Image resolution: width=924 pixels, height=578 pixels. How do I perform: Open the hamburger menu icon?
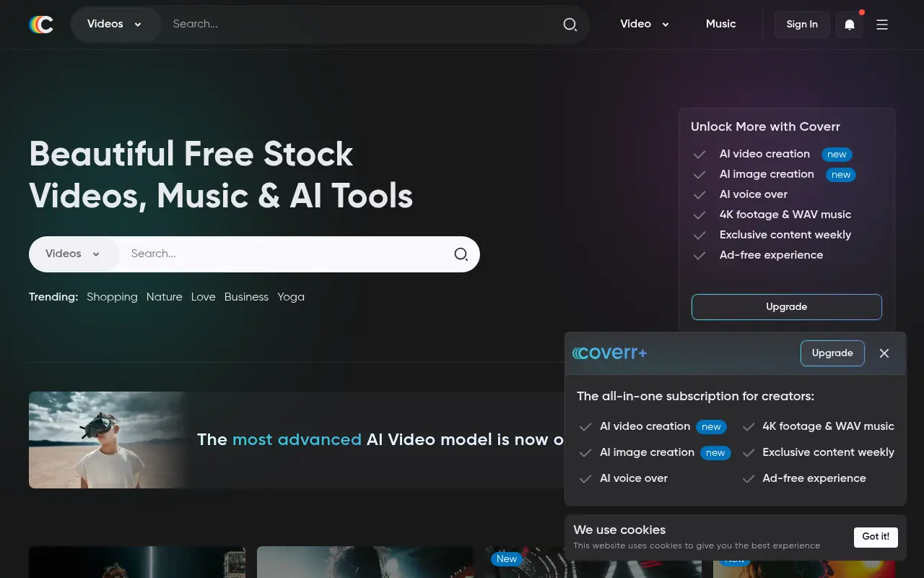882,25
